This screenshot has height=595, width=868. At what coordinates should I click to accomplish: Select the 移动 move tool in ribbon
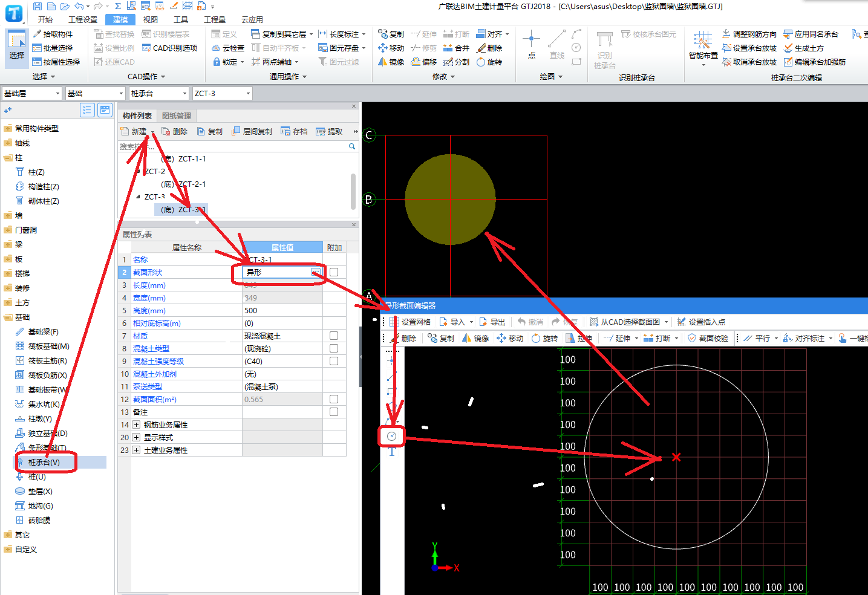point(391,48)
